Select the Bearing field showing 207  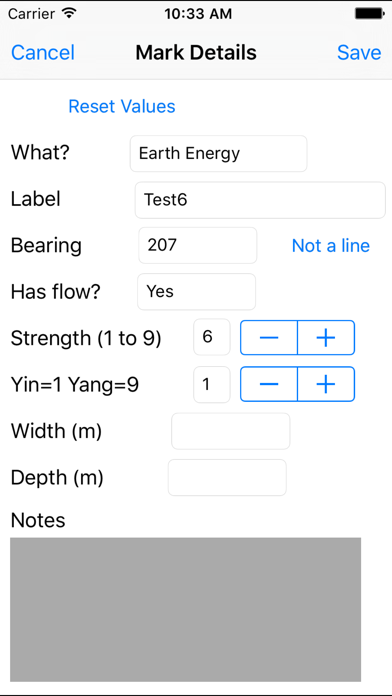(198, 245)
